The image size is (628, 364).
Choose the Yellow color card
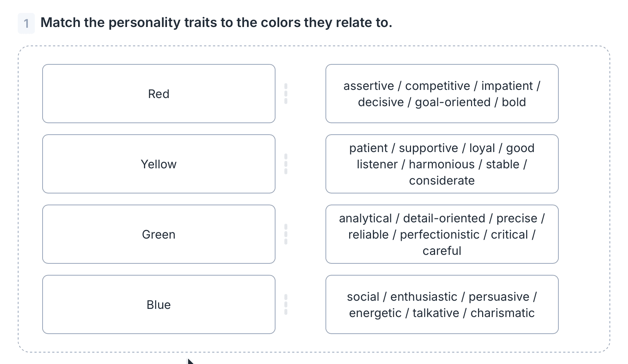[x=158, y=164]
